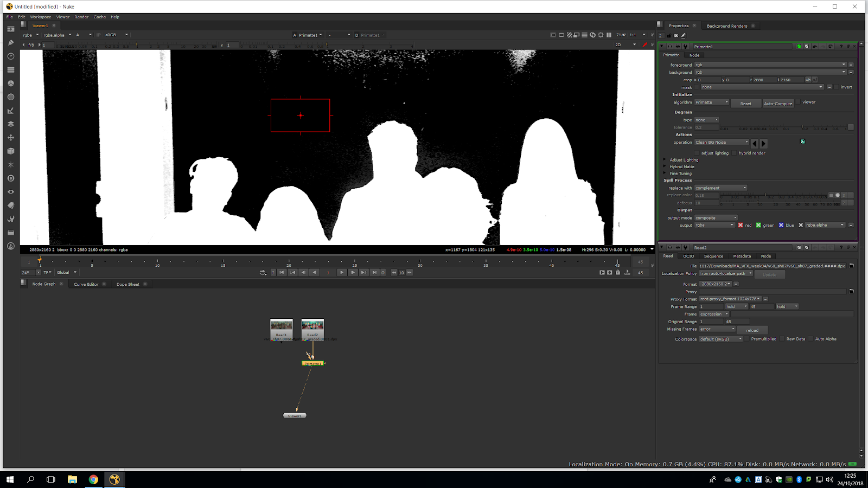Jump to the last frame button
This screenshot has width=868, height=488.
(x=374, y=273)
